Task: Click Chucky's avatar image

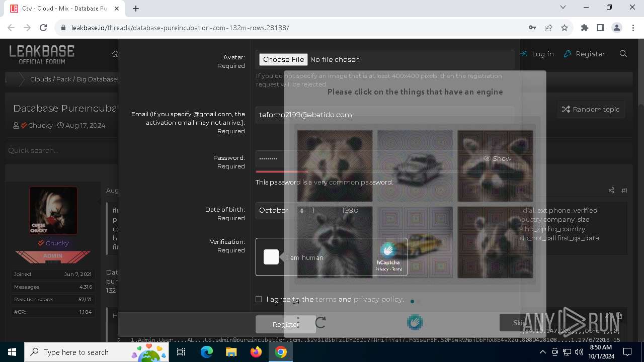Action: point(53,211)
